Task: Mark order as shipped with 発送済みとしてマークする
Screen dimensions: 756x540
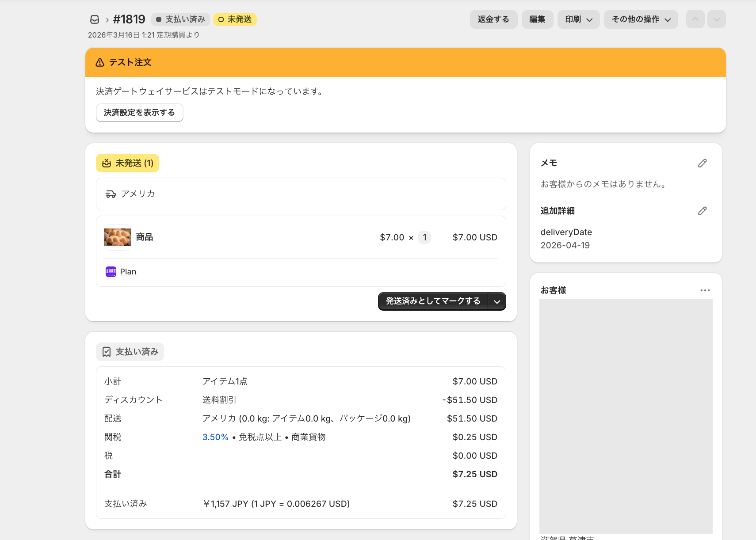Action: [x=433, y=301]
